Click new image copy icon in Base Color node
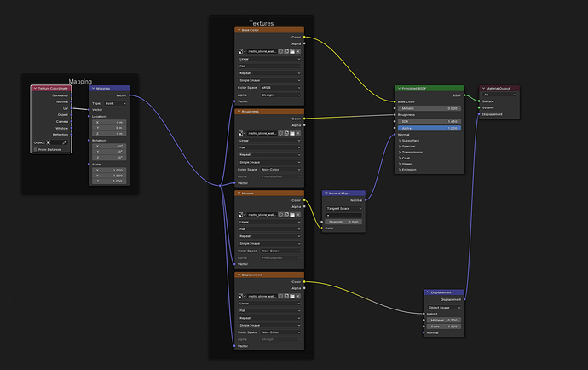588x370 pixels. pos(286,51)
